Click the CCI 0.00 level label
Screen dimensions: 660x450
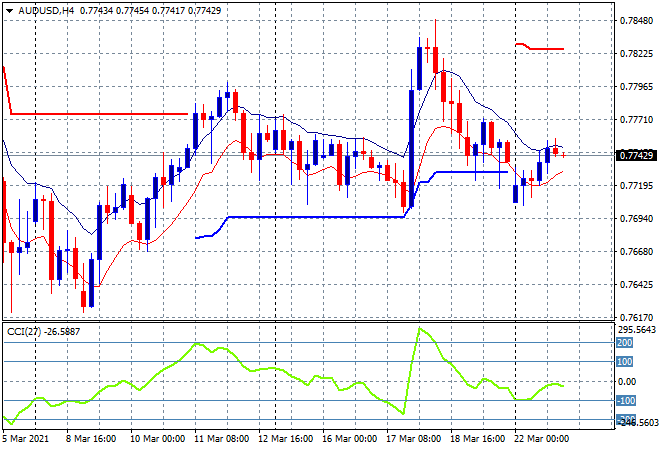click(626, 381)
